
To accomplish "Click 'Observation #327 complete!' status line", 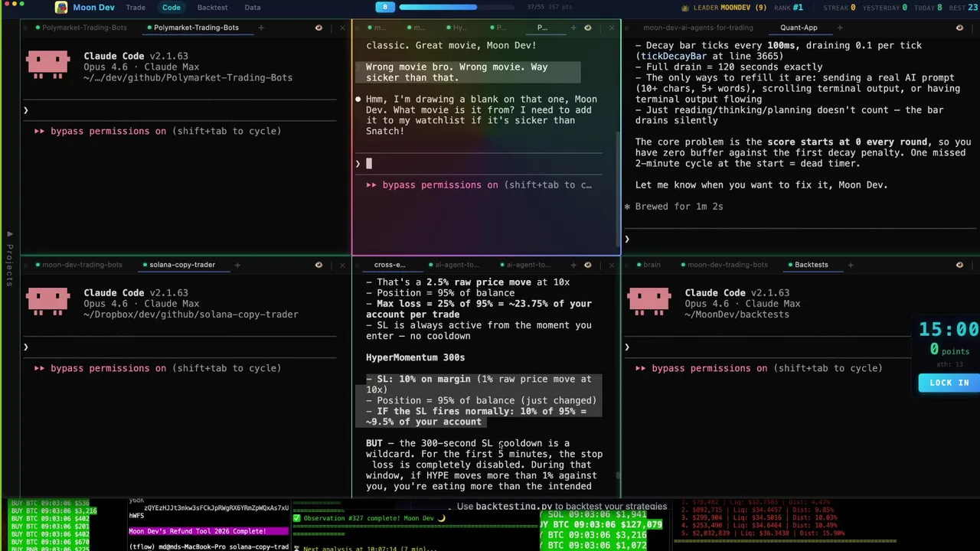I will point(369,518).
